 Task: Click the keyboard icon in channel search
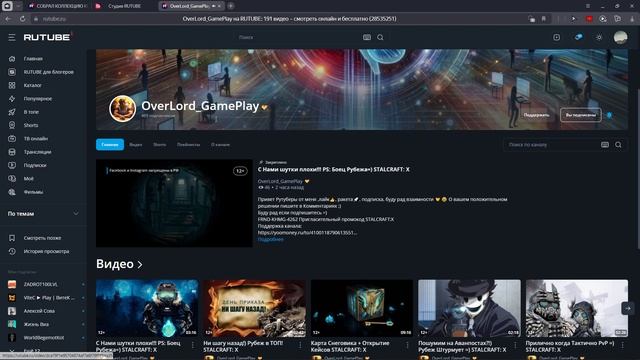(x=605, y=144)
